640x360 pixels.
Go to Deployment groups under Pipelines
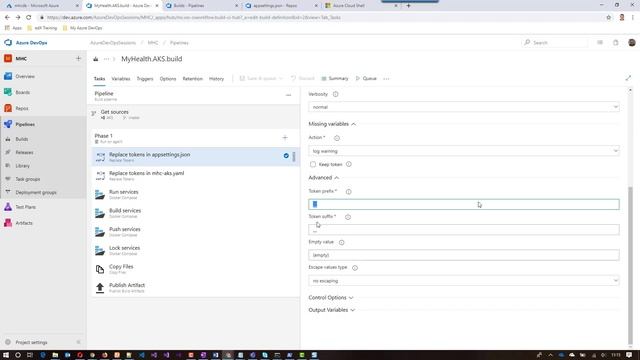(36, 192)
